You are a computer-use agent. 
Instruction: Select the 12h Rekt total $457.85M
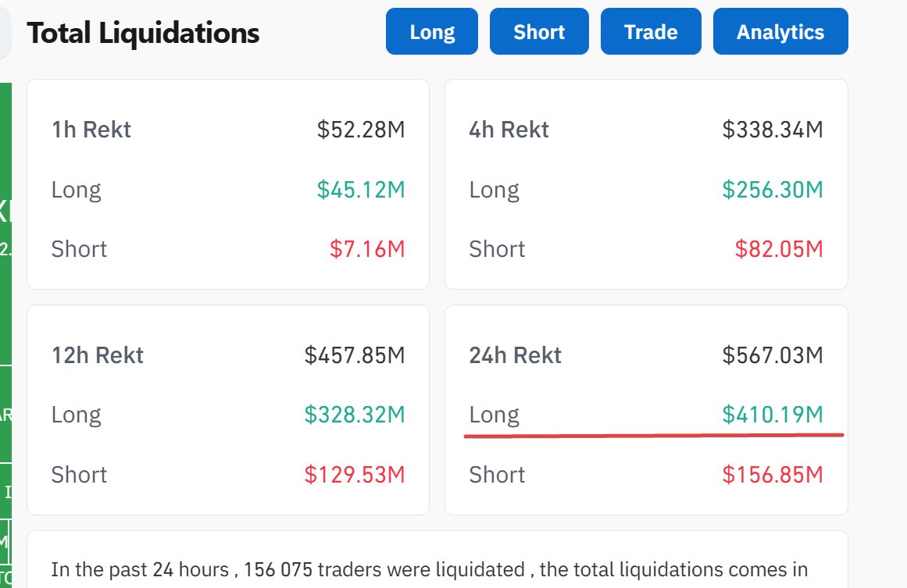pyautogui.click(x=355, y=355)
